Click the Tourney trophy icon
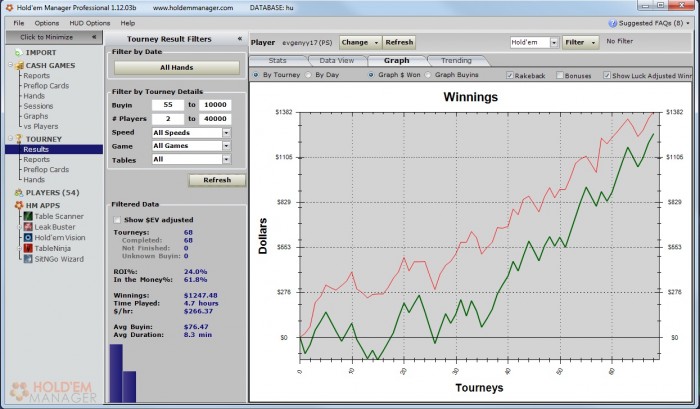Viewport: 700px width, 409px height. click(x=19, y=139)
